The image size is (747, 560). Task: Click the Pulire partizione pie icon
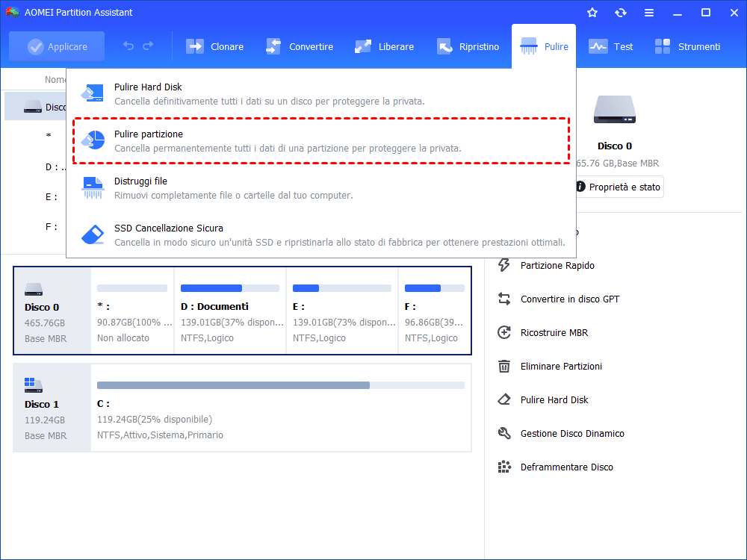pyautogui.click(x=93, y=140)
